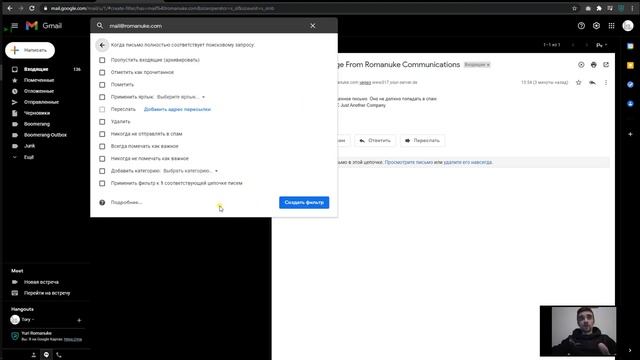Open the Boomerang Outbox label

point(45,135)
